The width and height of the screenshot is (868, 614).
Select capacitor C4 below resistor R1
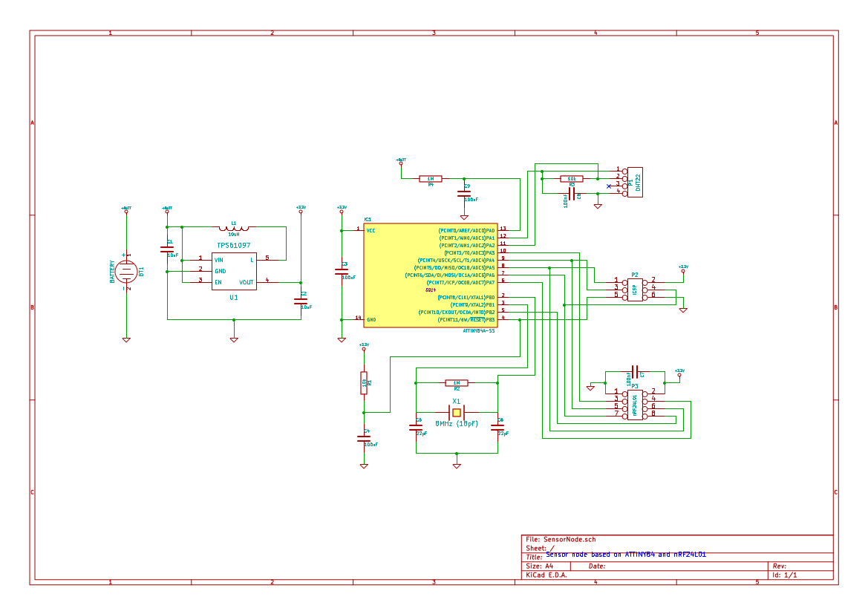tap(364, 439)
